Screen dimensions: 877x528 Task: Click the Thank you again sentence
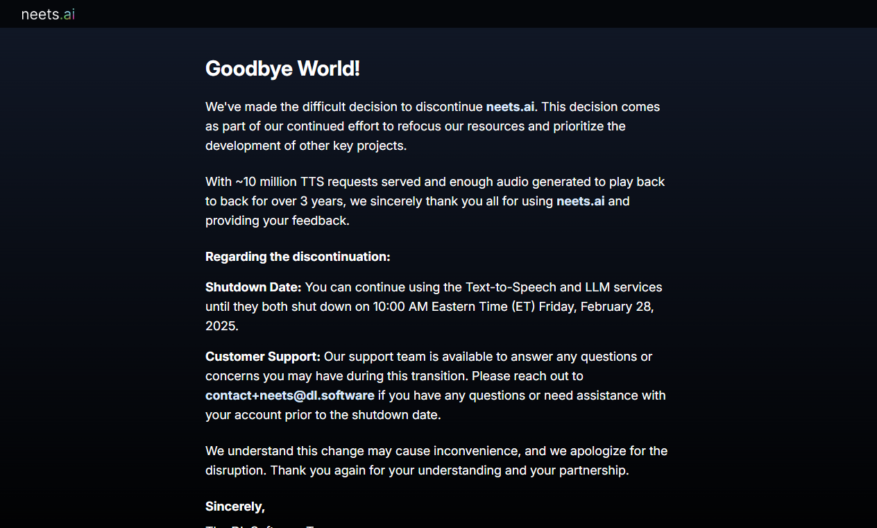(x=450, y=471)
